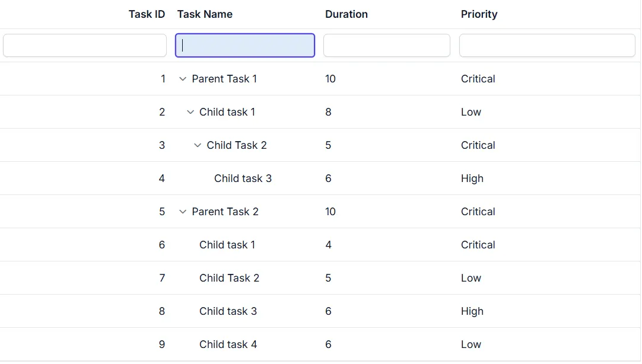This screenshot has width=642, height=364.
Task: Click the Duration filter input box
Action: 386,46
